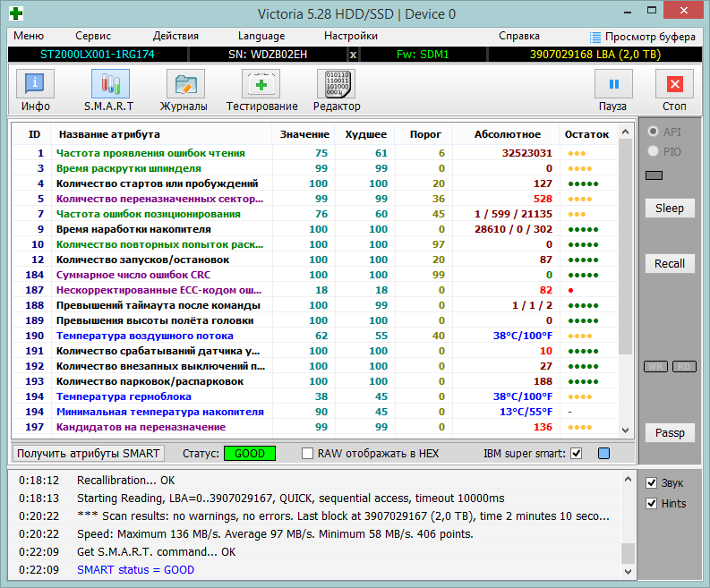Select the PIO access mode radio

pos(653,151)
